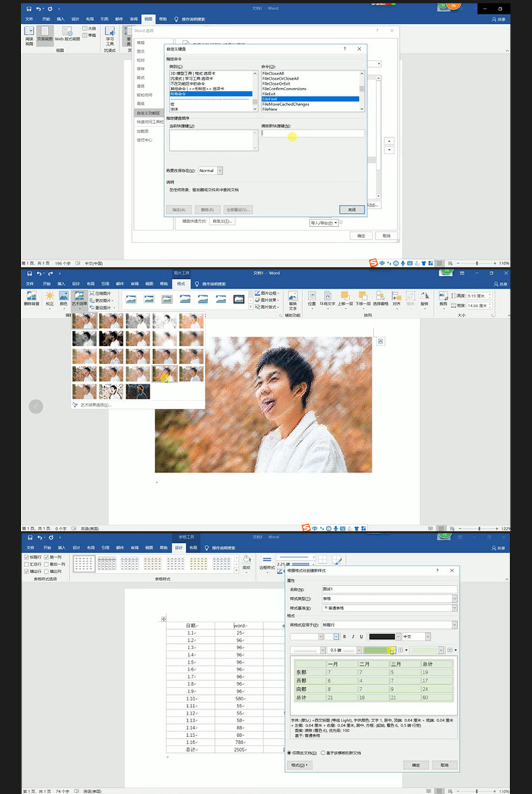Click the Press new shortcut key field
532x794 pixels.
313,133
